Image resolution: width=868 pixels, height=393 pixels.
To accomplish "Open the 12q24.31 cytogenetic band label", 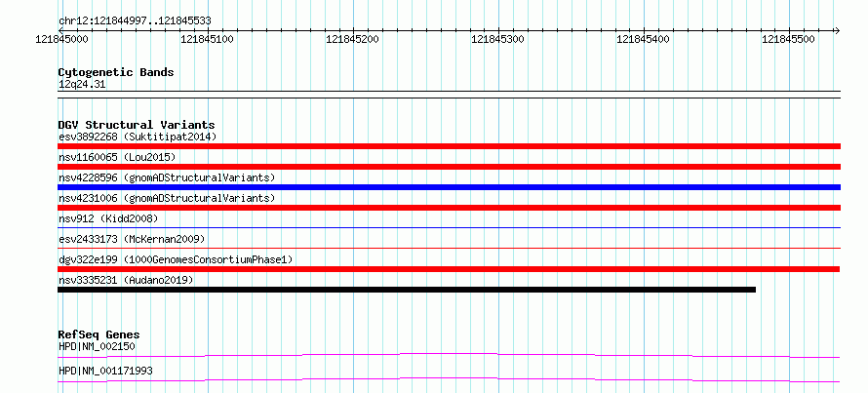I will pos(82,85).
